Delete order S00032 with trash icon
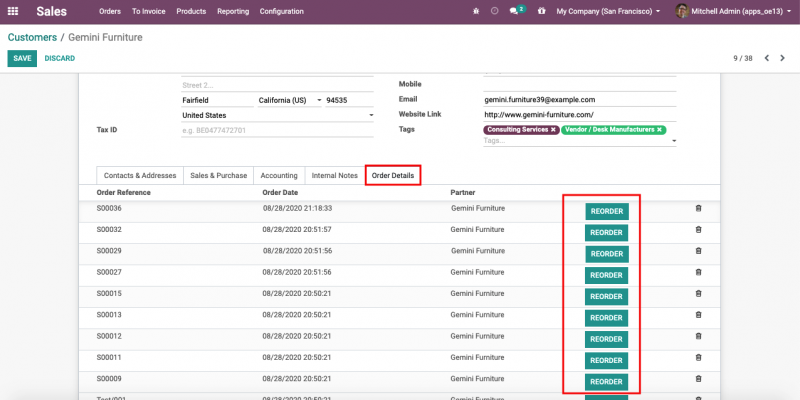This screenshot has width=800, height=400. tap(698, 230)
